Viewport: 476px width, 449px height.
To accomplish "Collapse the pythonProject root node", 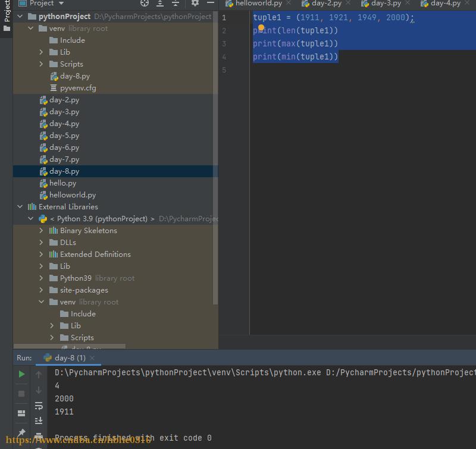I will [x=20, y=16].
